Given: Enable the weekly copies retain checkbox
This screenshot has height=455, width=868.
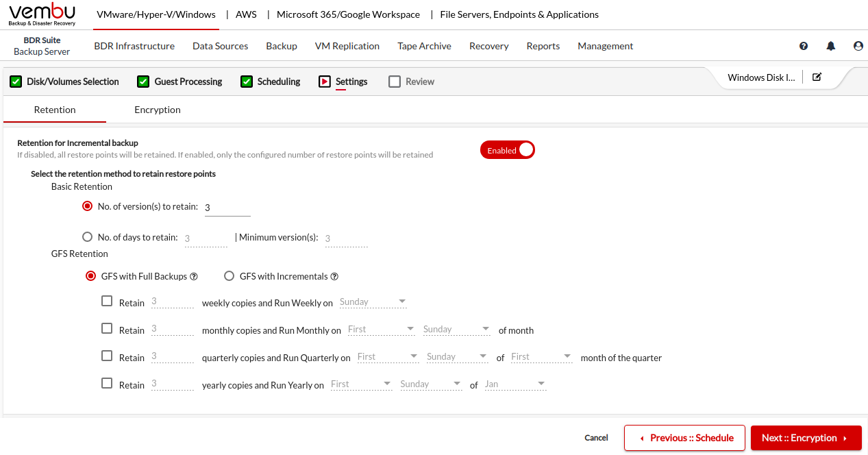Looking at the screenshot, I should click(107, 302).
